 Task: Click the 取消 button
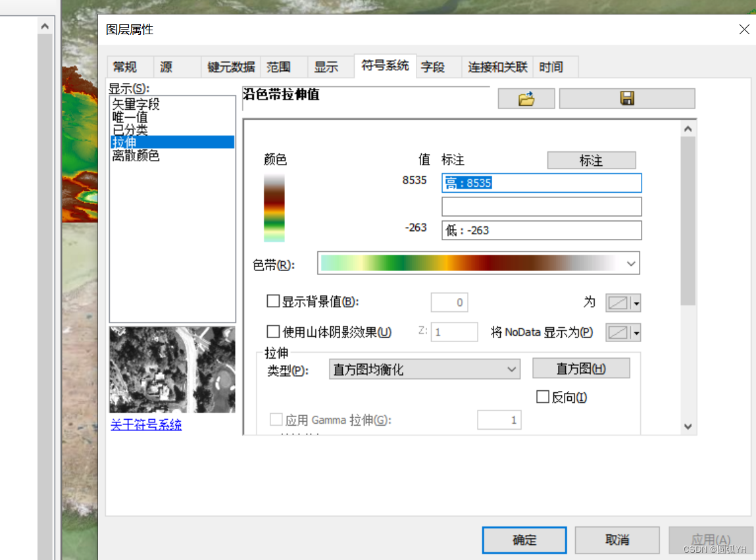pos(617,540)
